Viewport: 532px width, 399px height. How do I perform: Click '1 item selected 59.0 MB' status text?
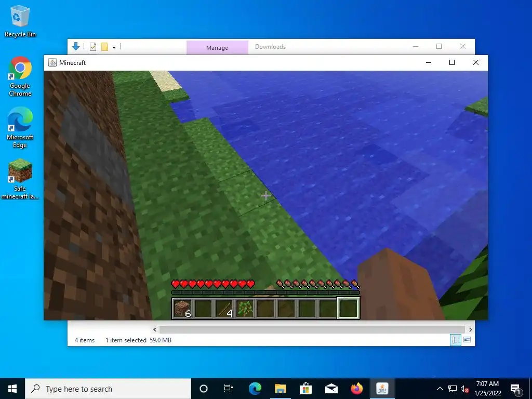(x=138, y=340)
